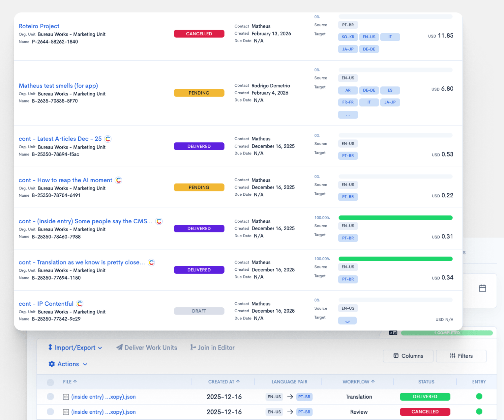This screenshot has width=504, height=420.
Task: Open cont - Translation as we know is pretty close
Action: tap(82, 262)
